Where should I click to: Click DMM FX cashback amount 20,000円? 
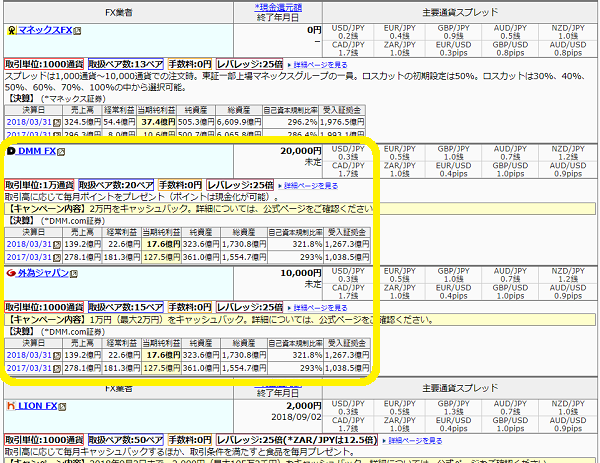[301, 151]
